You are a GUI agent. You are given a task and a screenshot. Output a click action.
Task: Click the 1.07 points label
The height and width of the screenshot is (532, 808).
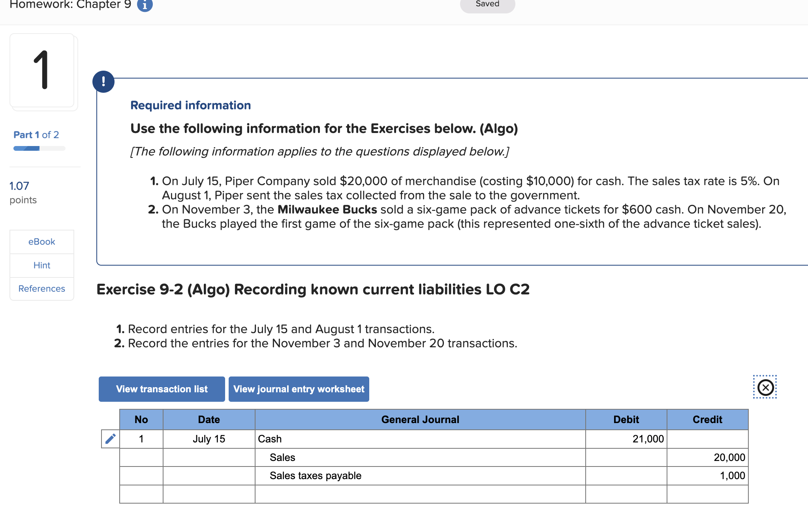(23, 193)
